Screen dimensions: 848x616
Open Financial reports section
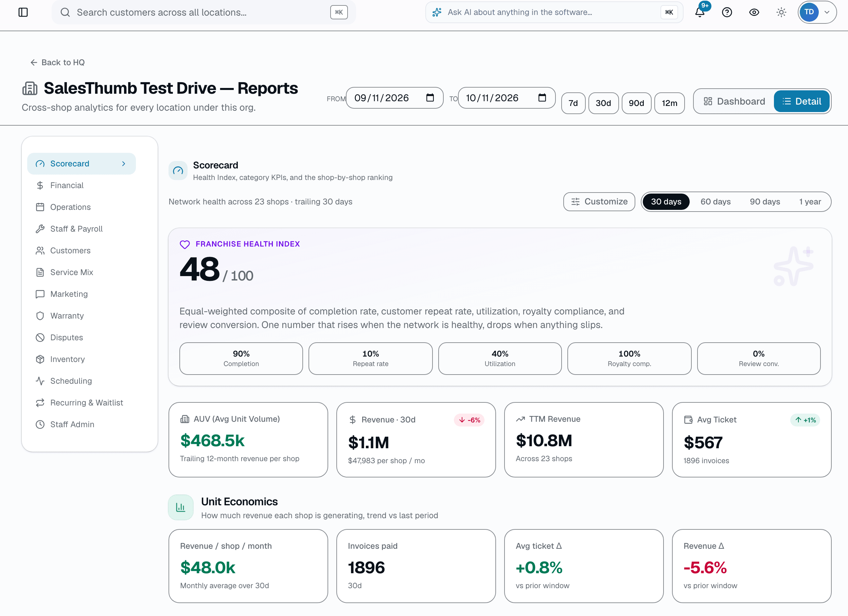click(x=82, y=185)
